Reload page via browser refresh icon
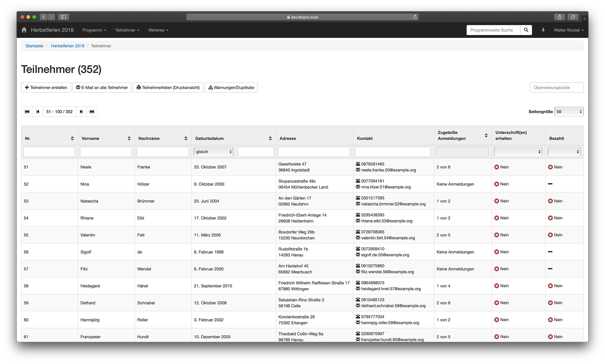This screenshot has height=364, width=605. pyautogui.click(x=415, y=17)
